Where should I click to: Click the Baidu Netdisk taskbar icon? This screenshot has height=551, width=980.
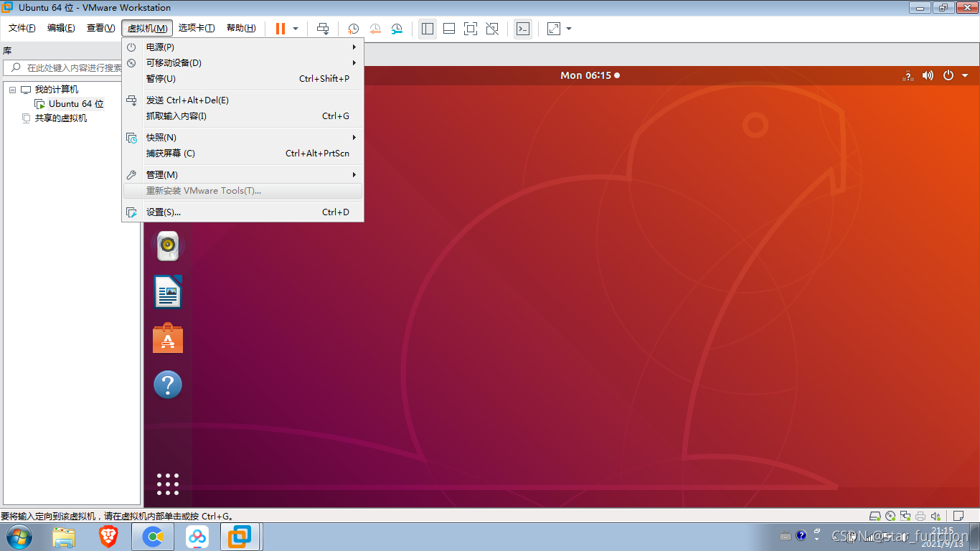(x=197, y=537)
